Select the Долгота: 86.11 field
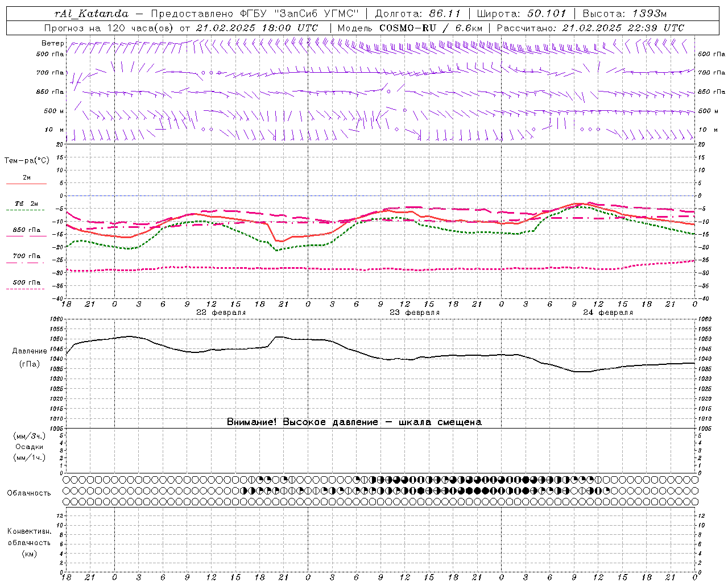Screen dimensions: 728x582 (x=417, y=14)
